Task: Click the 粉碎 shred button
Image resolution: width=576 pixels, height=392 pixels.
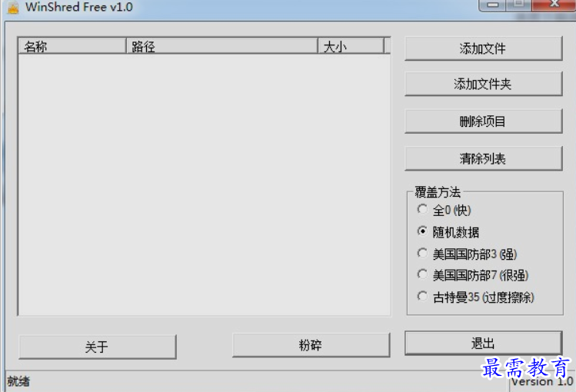Action: click(x=311, y=345)
